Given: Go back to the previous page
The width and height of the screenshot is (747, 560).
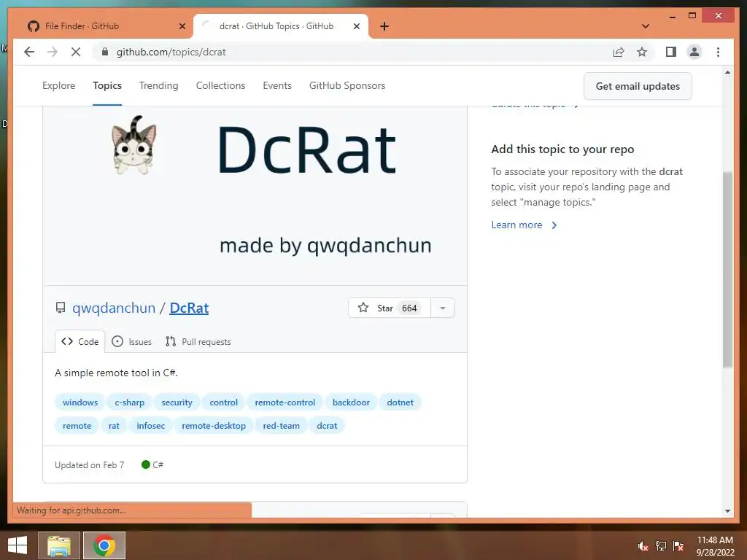Looking at the screenshot, I should [29, 52].
